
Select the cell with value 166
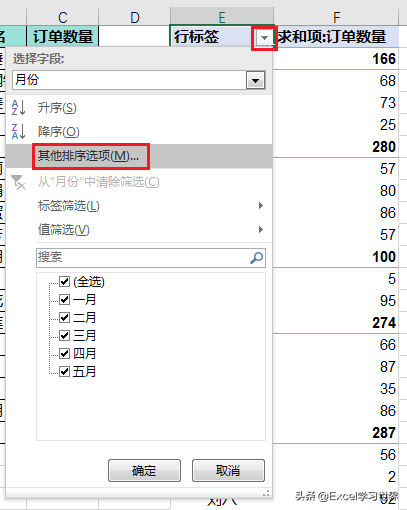336,59
